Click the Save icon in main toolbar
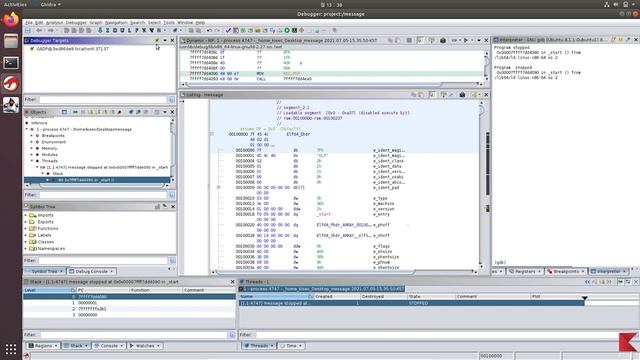Screen dimensions: 640x360 pos(28,30)
